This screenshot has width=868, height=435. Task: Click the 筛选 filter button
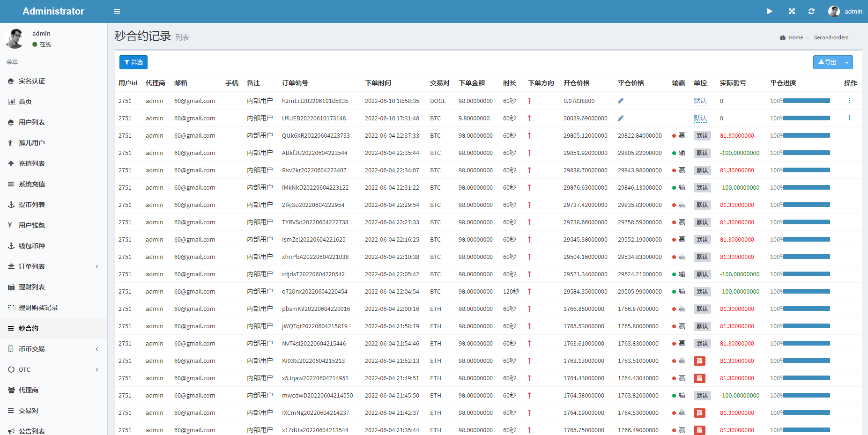[x=134, y=62]
